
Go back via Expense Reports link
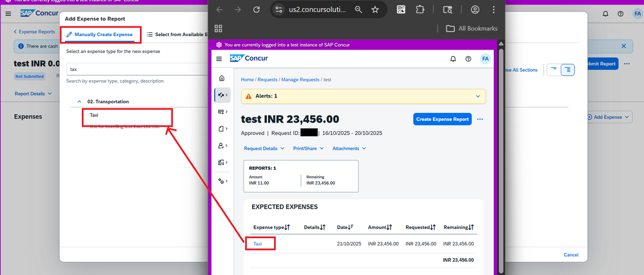coord(34,32)
